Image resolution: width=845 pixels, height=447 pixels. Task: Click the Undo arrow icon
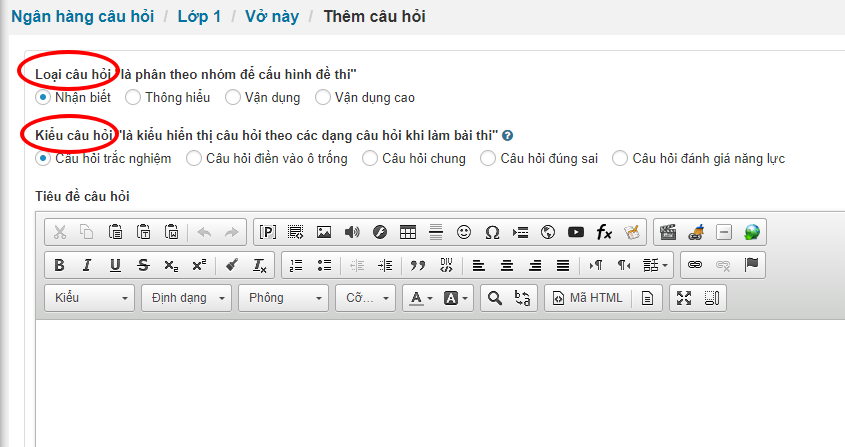204,232
